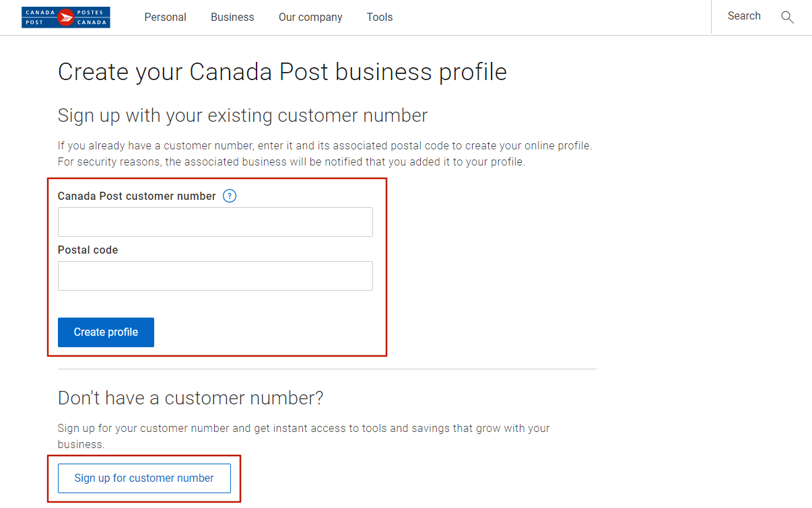Click the Create profile button
This screenshot has width=812, height=508.
pyautogui.click(x=106, y=332)
